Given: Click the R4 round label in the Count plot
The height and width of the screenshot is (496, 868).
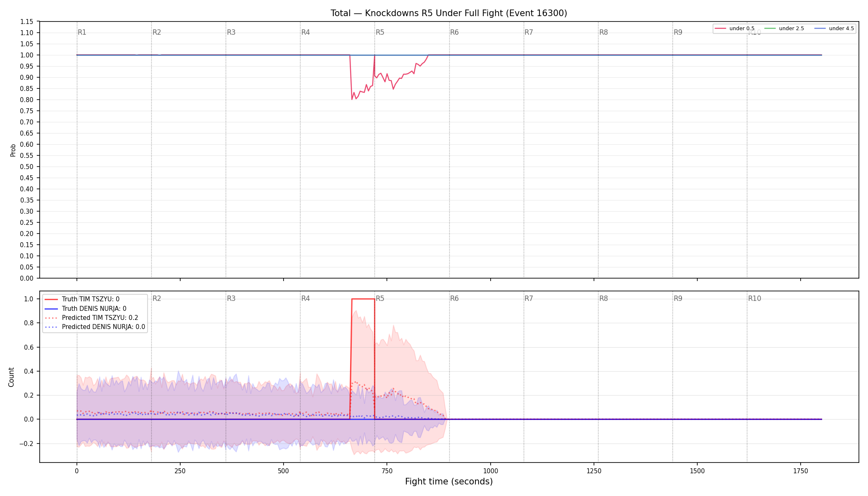Looking at the screenshot, I should [x=305, y=298].
